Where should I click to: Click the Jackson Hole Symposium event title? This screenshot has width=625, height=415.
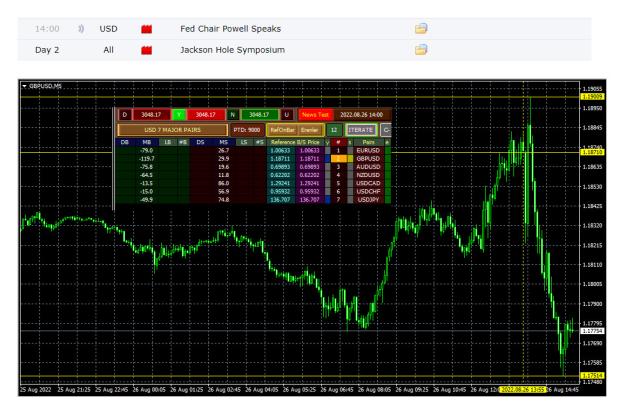point(232,50)
